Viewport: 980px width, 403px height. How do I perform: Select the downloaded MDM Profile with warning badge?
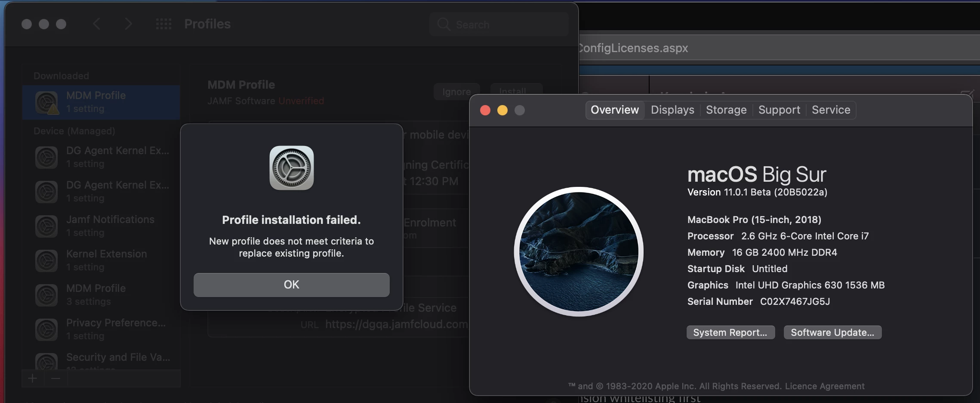coord(101,102)
